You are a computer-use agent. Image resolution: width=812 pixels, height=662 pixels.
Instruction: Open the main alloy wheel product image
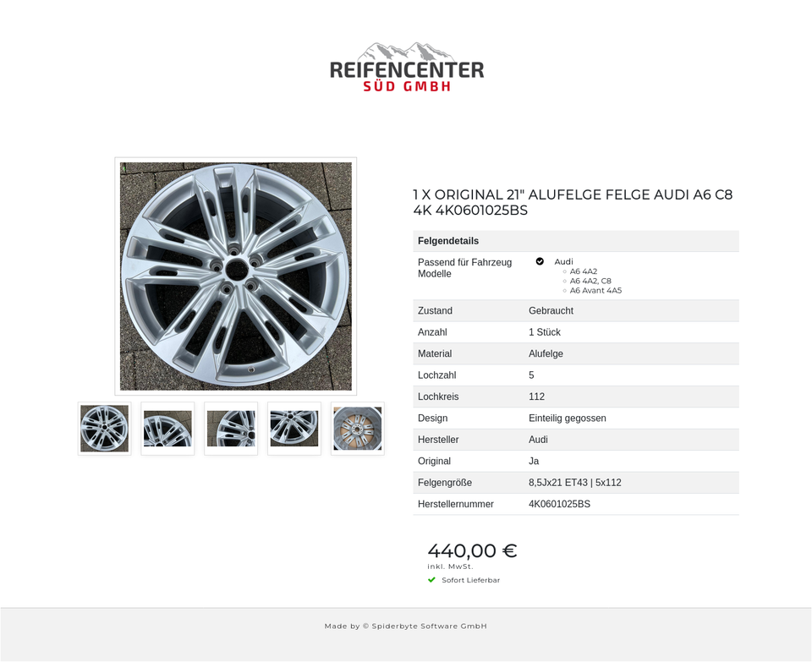tap(236, 276)
